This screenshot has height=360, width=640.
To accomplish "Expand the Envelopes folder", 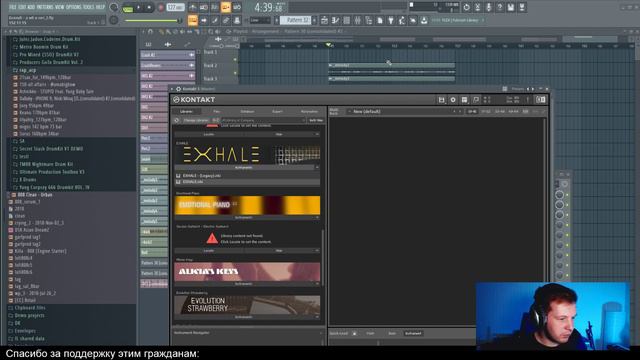I will (x=24, y=331).
